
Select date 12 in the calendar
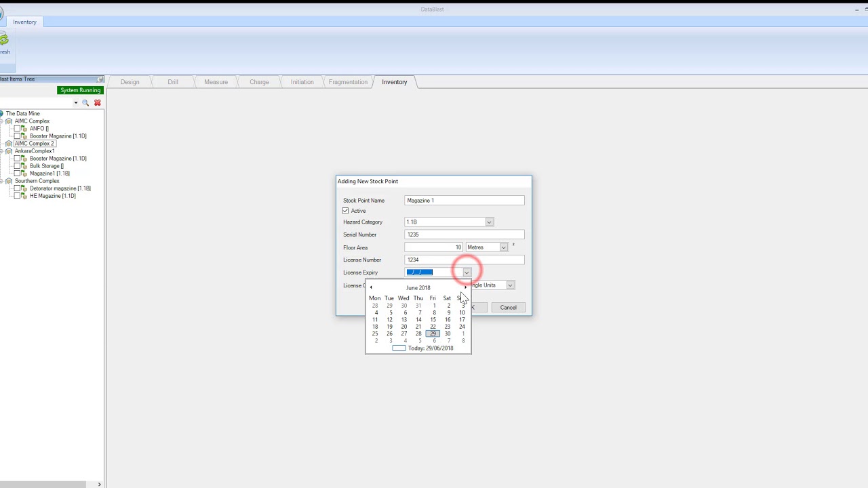point(389,320)
